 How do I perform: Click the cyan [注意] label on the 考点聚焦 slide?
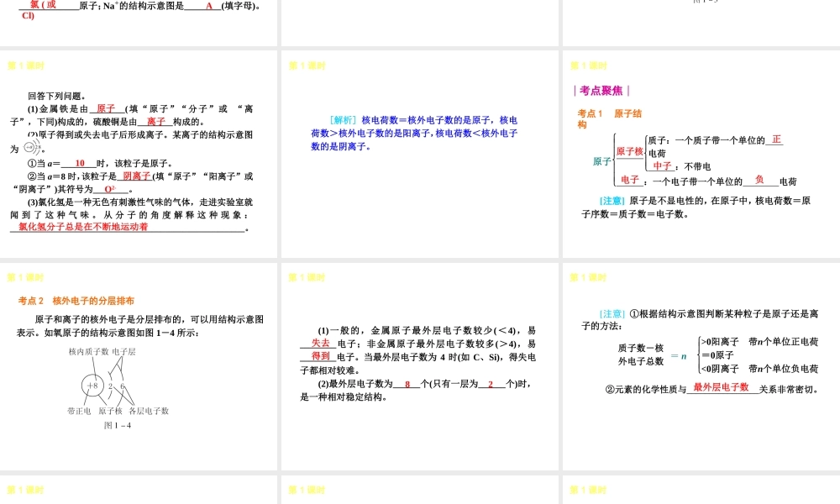pyautogui.click(x=612, y=201)
